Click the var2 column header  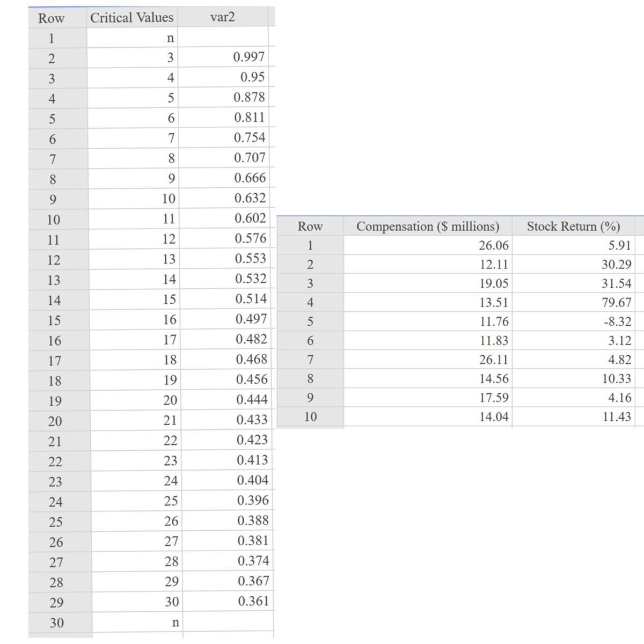point(223,17)
